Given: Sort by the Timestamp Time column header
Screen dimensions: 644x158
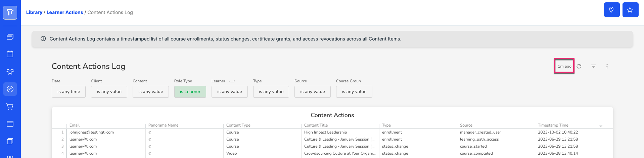Looking at the screenshot, I should click(x=553, y=125).
